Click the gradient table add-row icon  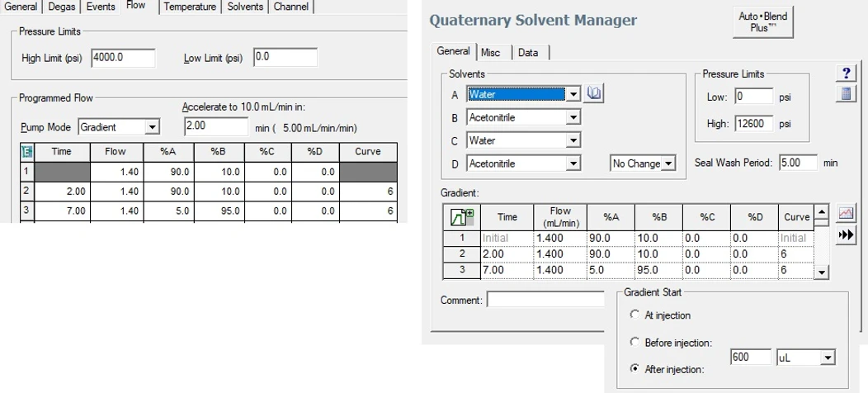(462, 217)
